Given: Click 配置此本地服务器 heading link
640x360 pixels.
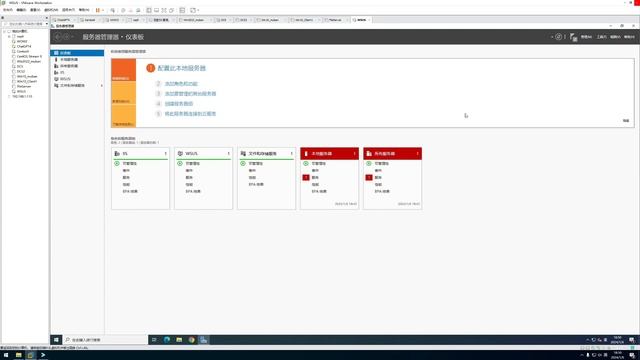Looking at the screenshot, I should pos(182,68).
